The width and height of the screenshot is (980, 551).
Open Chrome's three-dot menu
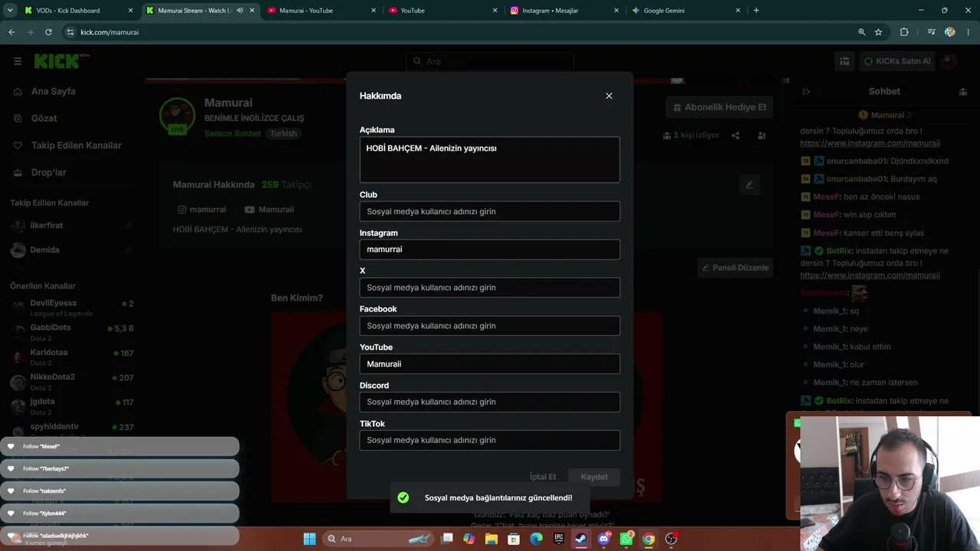point(968,32)
